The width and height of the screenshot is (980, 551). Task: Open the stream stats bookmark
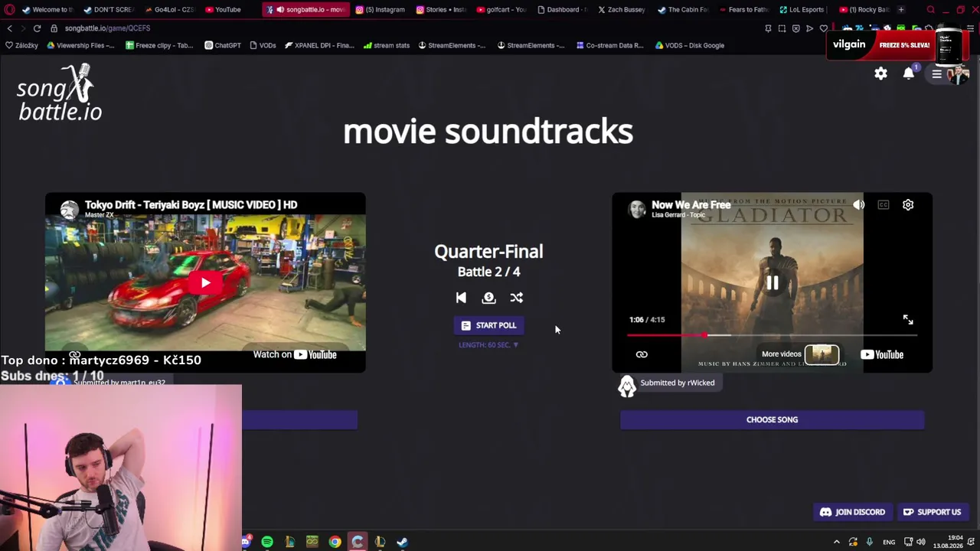pos(387,45)
